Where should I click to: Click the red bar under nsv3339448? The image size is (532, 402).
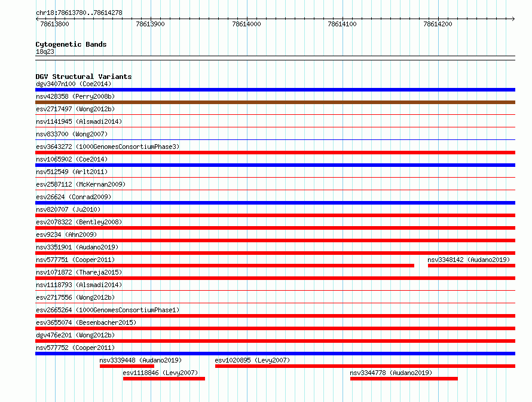point(127,366)
